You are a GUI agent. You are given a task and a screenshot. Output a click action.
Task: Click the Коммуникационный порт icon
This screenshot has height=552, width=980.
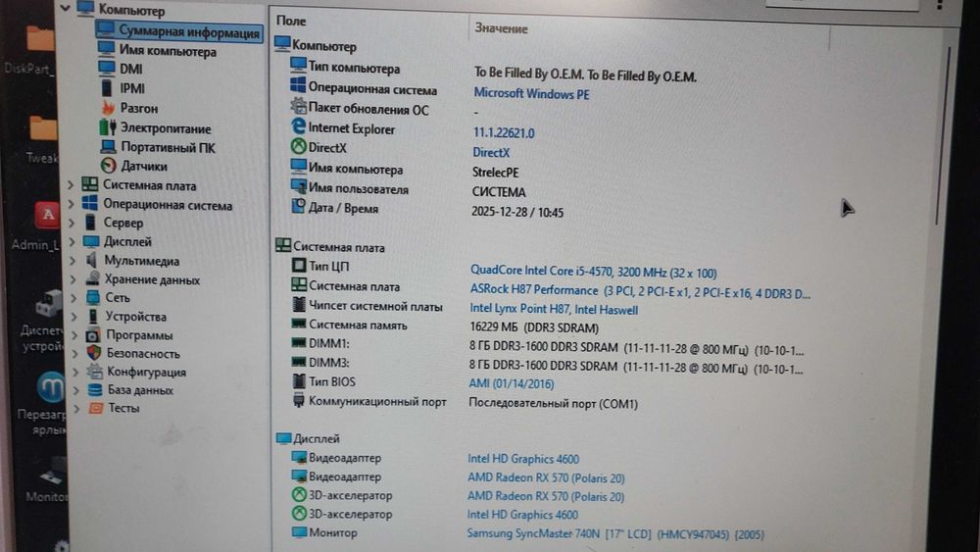tap(299, 400)
